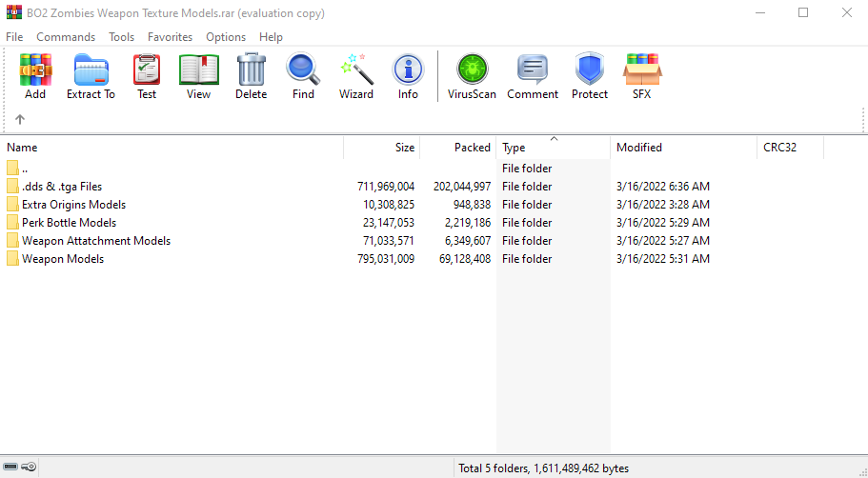Viewport: 868px width, 478px height.
Task: Click modified date 3/16/2022 3:28 AM
Action: [x=663, y=205]
